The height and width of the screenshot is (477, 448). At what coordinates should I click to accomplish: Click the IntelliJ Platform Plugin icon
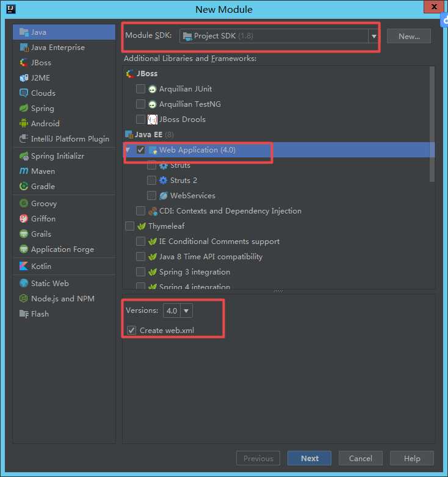click(24, 138)
